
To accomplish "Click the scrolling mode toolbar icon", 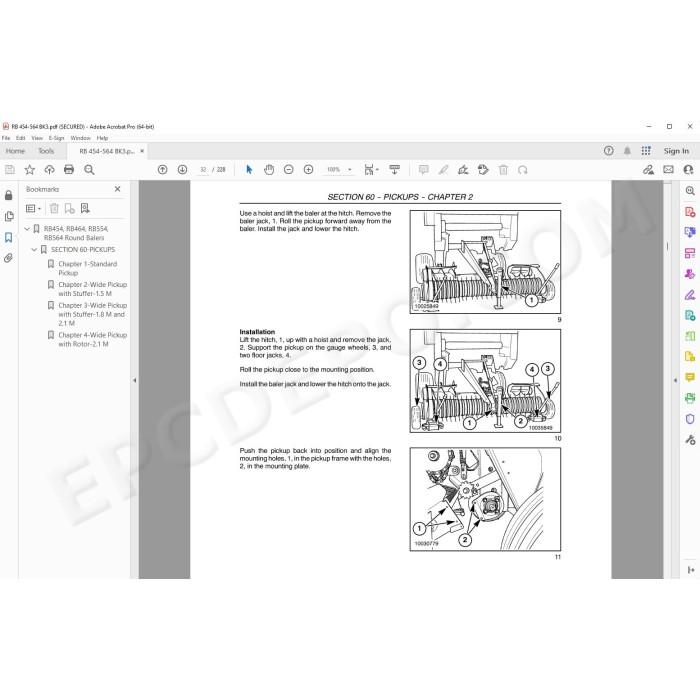I will click(394, 170).
